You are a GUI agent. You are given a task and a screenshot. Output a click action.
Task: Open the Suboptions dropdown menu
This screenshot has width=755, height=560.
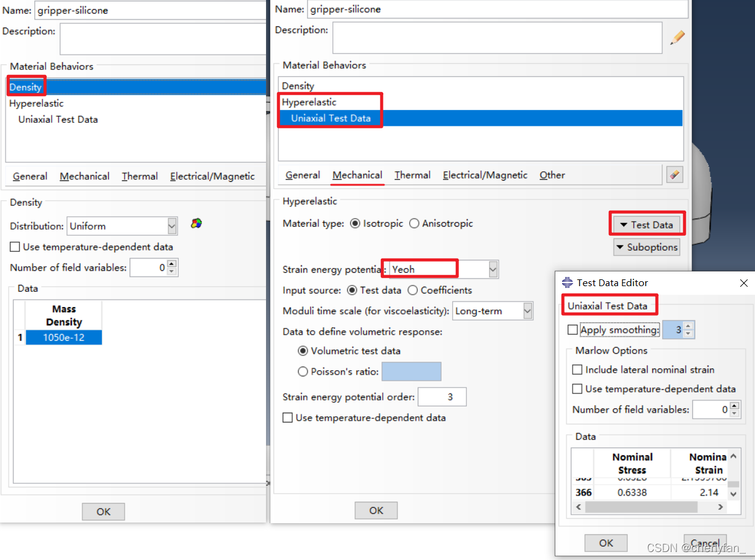pos(646,247)
